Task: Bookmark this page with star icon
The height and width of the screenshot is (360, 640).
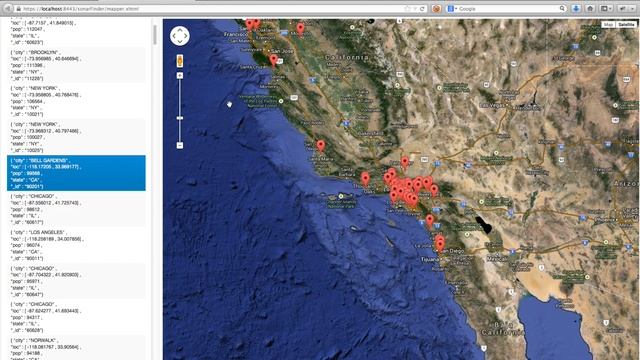Action: pyautogui.click(x=407, y=9)
